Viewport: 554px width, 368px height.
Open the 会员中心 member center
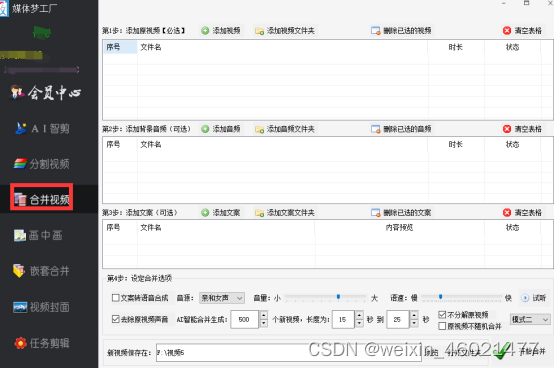(x=46, y=93)
